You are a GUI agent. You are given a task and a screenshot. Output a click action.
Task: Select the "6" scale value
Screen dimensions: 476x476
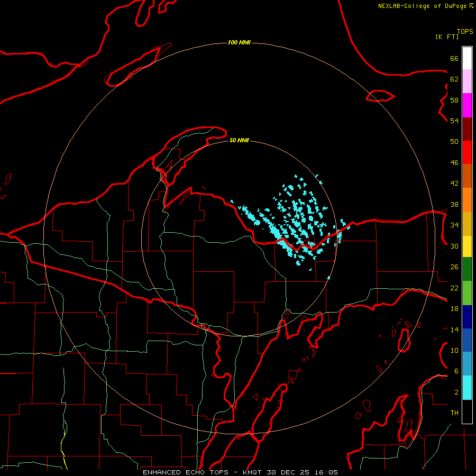pos(456,371)
